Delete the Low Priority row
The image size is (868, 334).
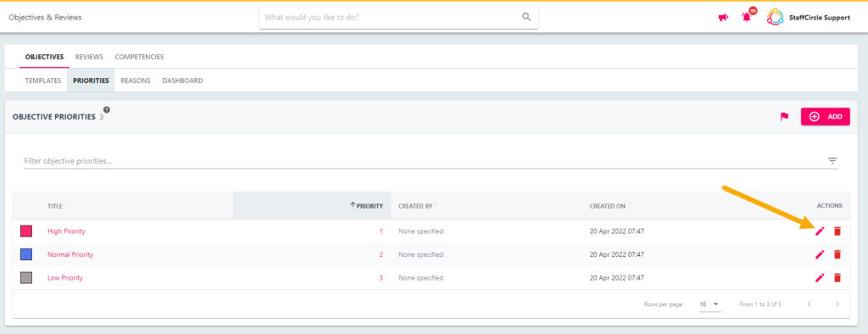(x=837, y=277)
